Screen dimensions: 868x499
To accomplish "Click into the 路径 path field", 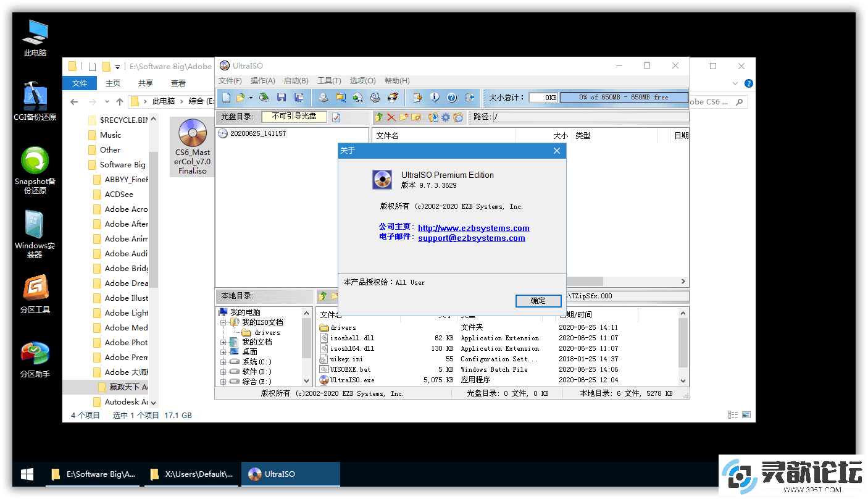I will pyautogui.click(x=591, y=117).
